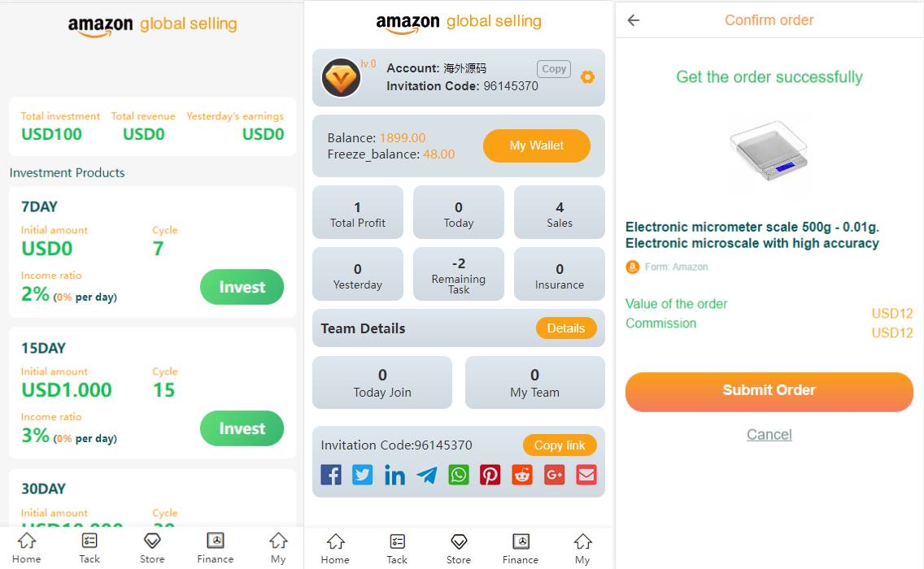
Task: Select the electronic scale product thumbnail
Action: click(x=769, y=150)
